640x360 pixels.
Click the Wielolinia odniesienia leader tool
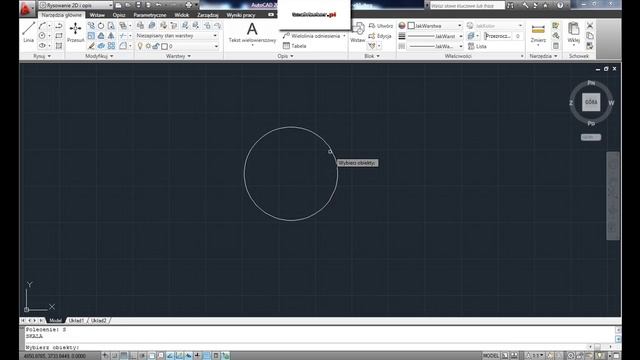point(313,36)
